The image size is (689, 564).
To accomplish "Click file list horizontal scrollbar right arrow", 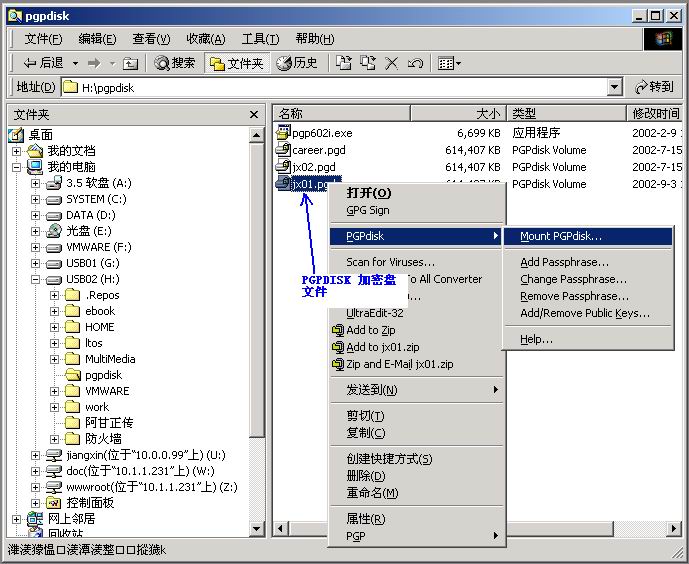I will point(674,528).
